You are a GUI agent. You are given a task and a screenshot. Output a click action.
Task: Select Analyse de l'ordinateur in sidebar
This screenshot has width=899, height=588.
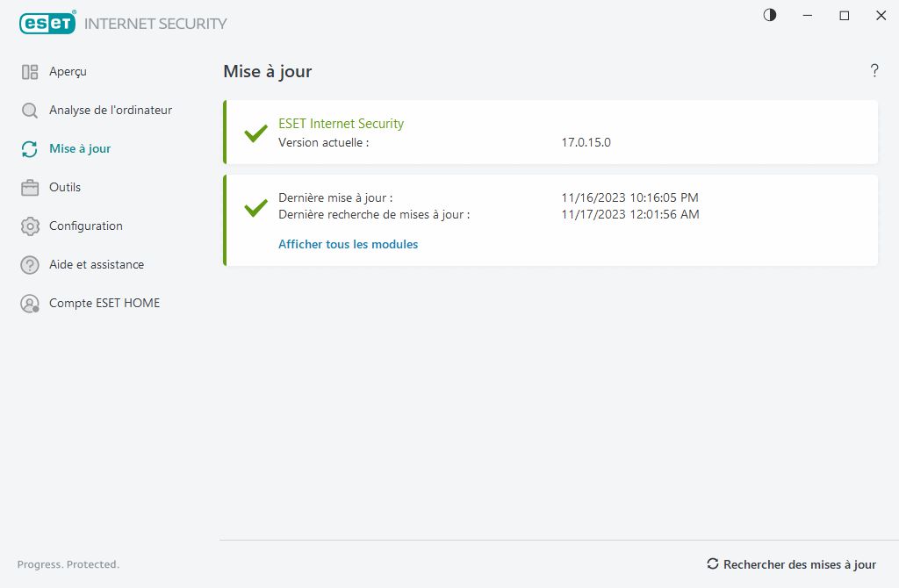click(111, 111)
